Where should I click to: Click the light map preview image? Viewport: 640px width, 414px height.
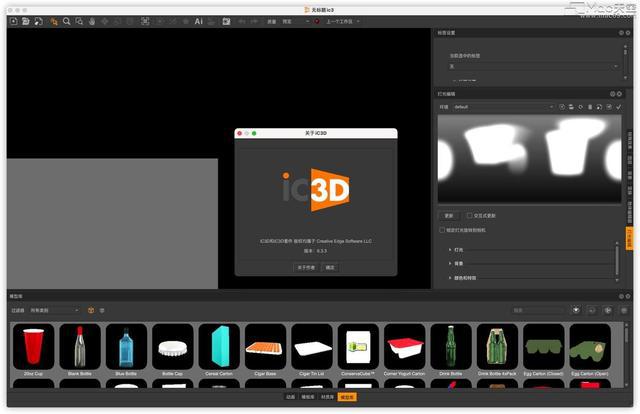(x=529, y=159)
